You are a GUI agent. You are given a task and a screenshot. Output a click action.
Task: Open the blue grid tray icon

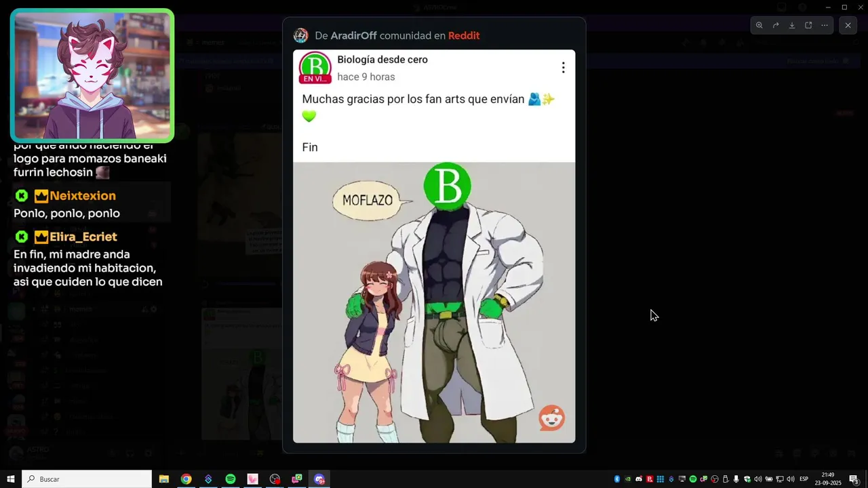pyautogui.click(x=660, y=479)
